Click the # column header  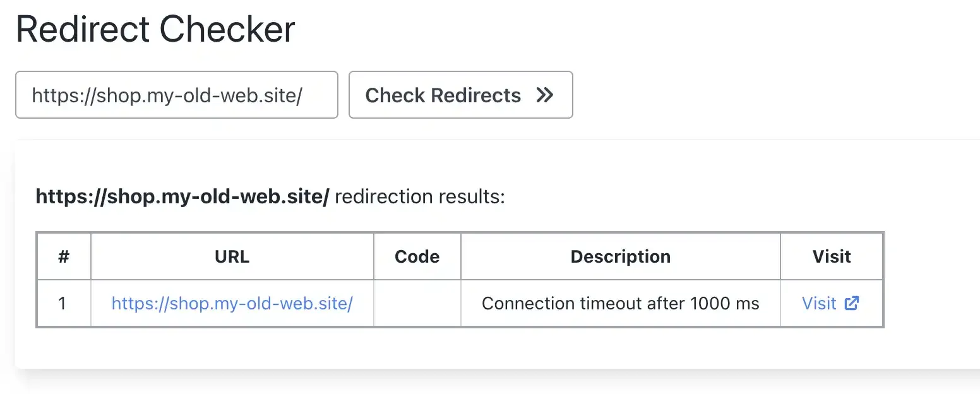(63, 256)
